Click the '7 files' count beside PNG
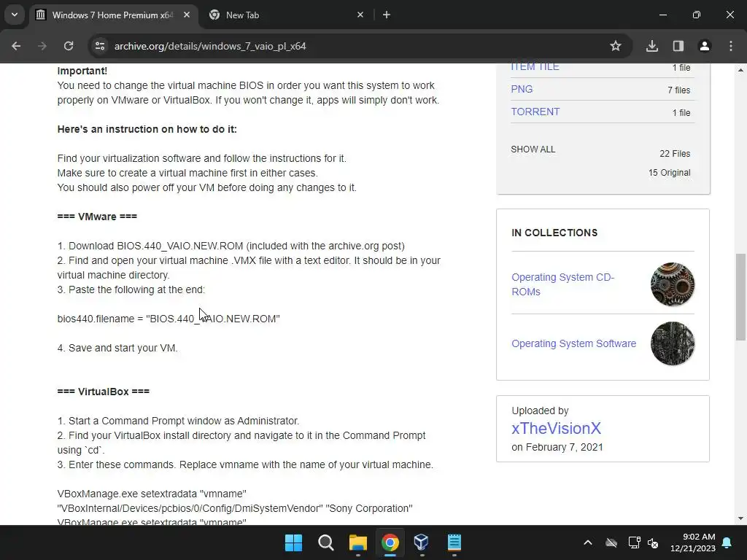Viewport: 747px width, 560px height. tap(678, 90)
